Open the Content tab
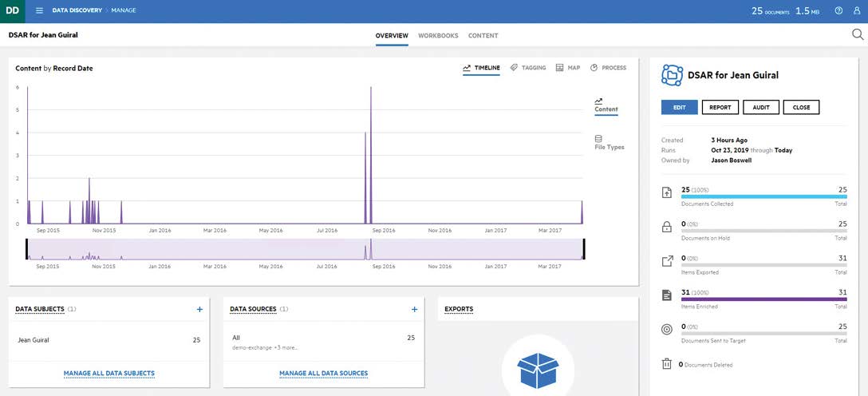868x396 pixels. [x=483, y=35]
